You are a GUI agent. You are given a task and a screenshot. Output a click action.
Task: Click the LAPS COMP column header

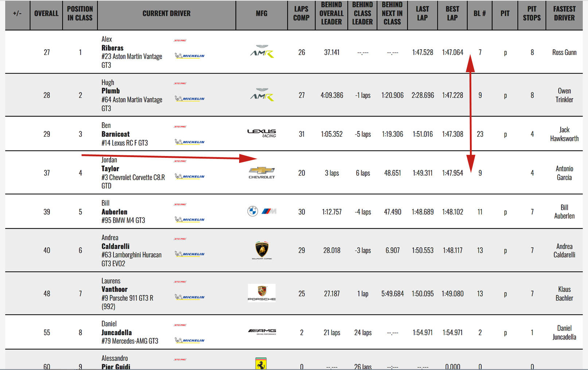coord(301,13)
